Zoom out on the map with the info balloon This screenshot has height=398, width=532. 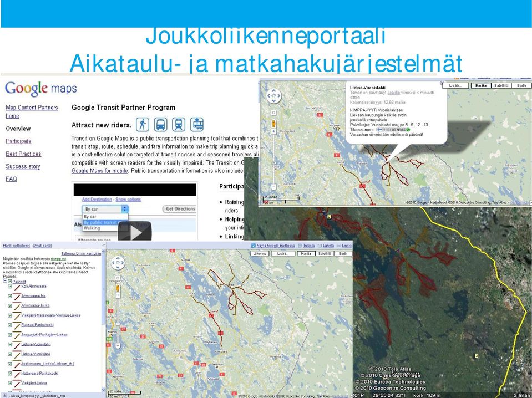tap(274, 187)
